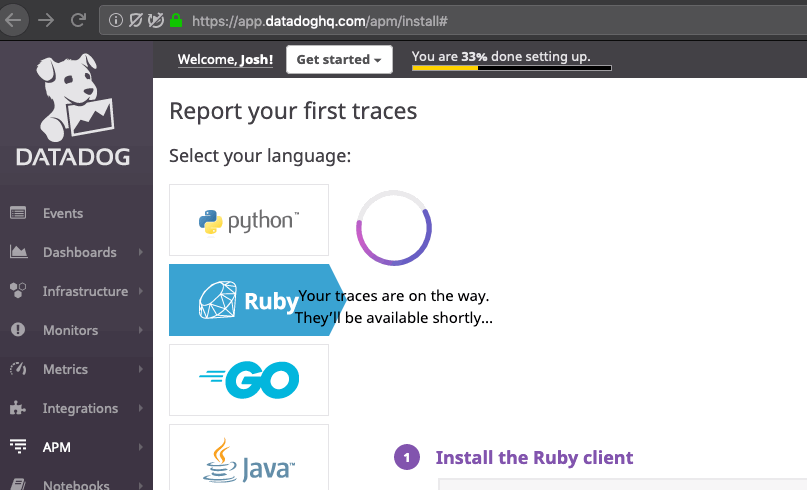
Task: Open Events via its sidebar icon
Action: point(18,213)
